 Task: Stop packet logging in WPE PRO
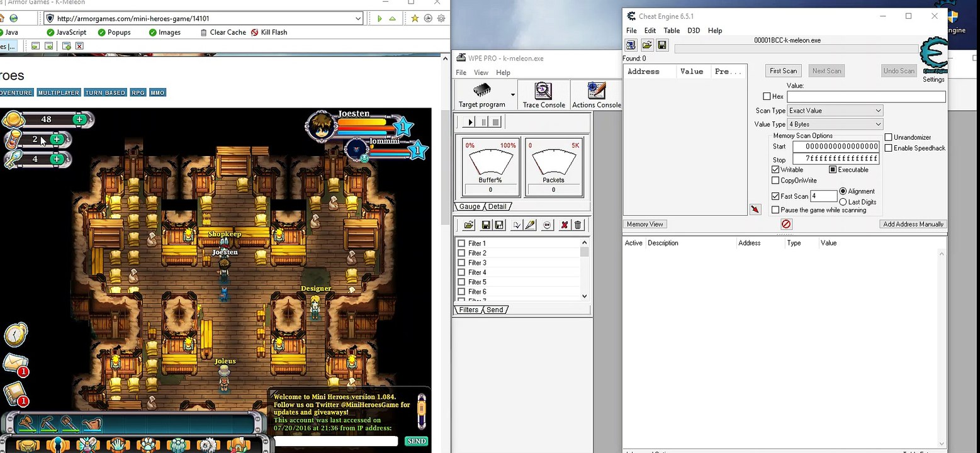pos(496,122)
